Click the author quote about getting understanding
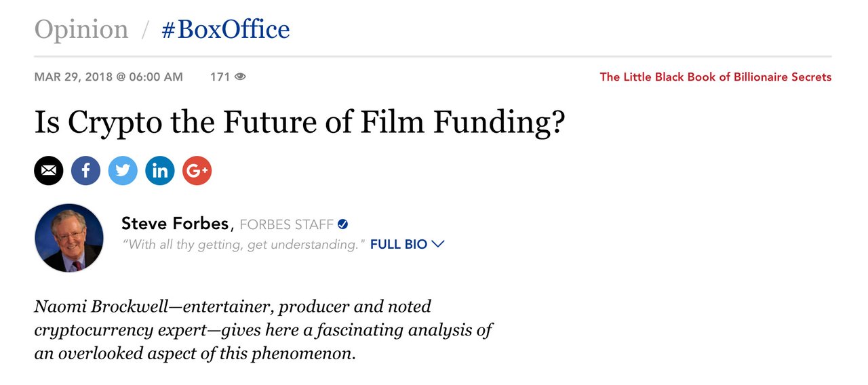The width and height of the screenshot is (868, 385). [x=244, y=244]
